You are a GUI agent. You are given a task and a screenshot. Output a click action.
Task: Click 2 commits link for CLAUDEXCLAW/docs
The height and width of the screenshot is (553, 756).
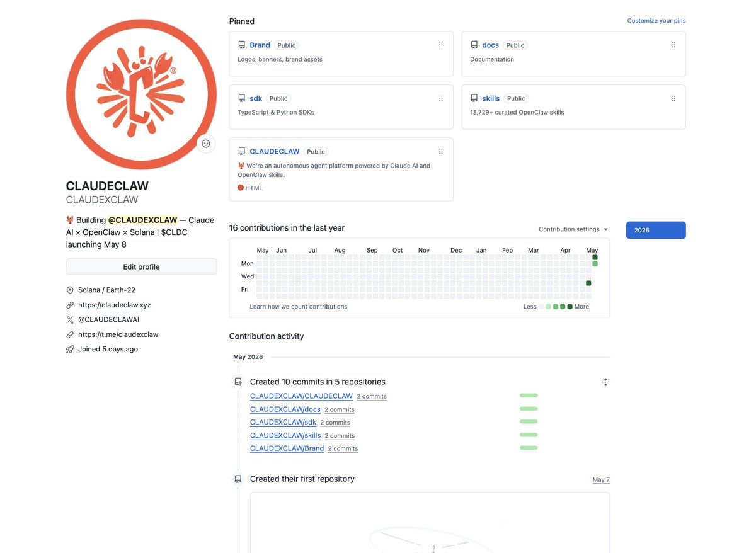click(x=340, y=410)
